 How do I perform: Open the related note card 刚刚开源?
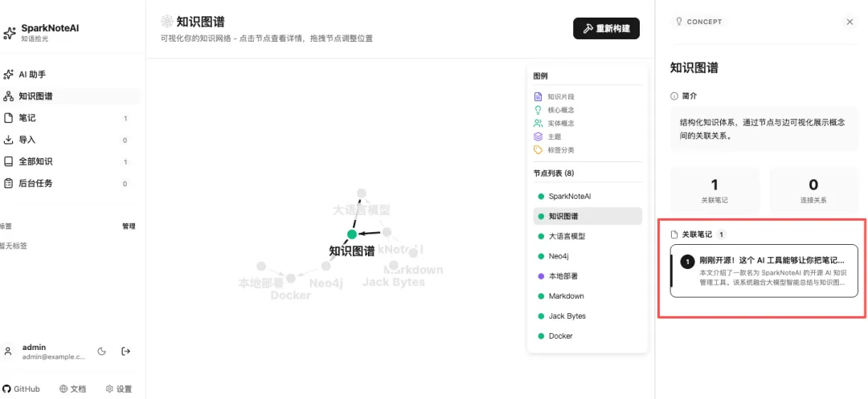pyautogui.click(x=764, y=271)
